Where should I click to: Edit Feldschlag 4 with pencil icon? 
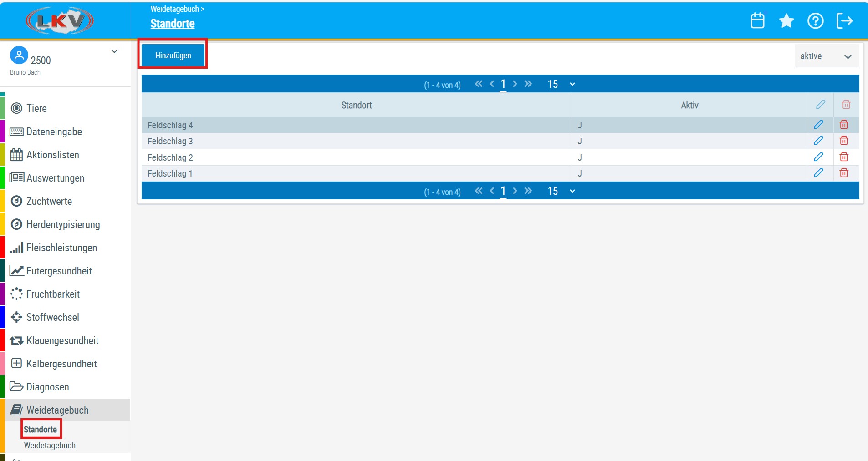click(x=818, y=125)
